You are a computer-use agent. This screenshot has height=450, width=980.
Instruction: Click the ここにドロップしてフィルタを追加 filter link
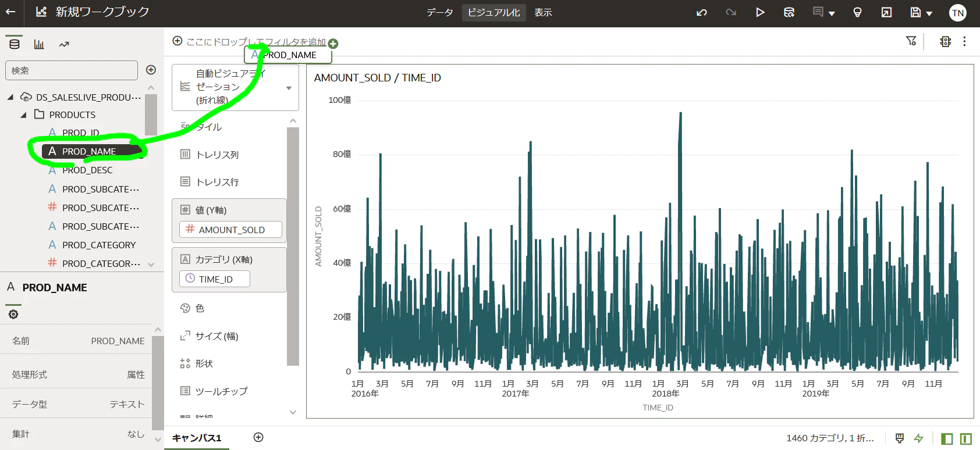pos(256,42)
